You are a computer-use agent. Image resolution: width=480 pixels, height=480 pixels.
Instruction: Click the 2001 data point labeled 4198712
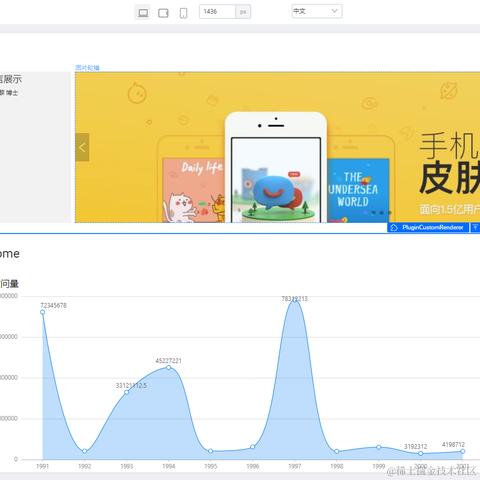(x=463, y=451)
